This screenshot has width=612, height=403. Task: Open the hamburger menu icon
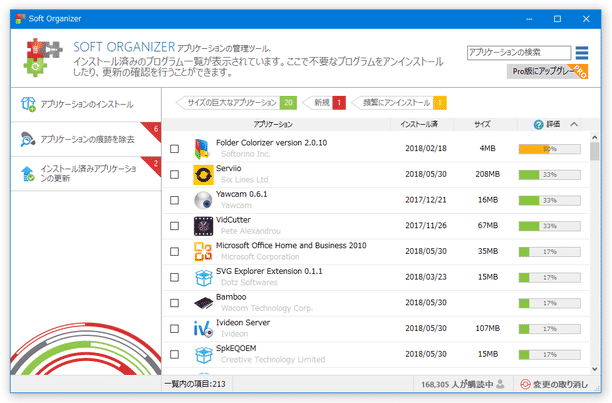[x=582, y=53]
